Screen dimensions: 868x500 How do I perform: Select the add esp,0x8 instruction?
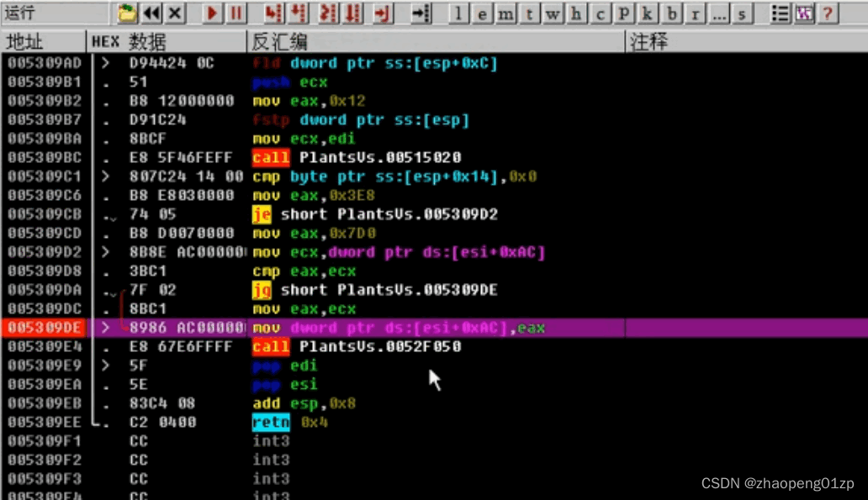click(304, 403)
